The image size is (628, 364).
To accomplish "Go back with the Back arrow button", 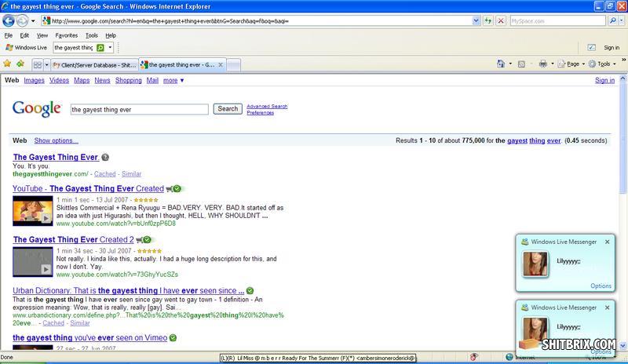I will [x=9, y=20].
